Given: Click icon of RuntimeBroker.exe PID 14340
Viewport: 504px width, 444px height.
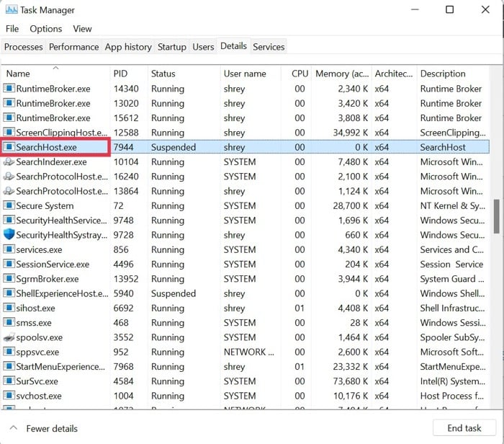Looking at the screenshot, I should pyautogui.click(x=9, y=89).
